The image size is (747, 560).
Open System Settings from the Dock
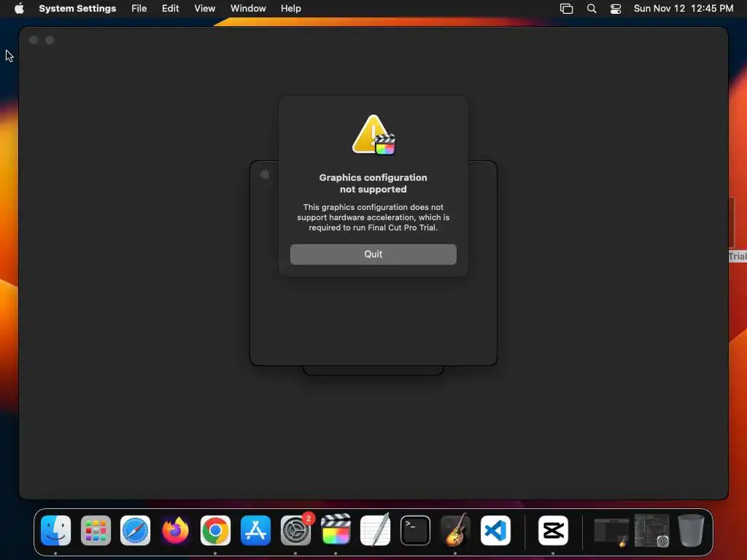tap(295, 530)
